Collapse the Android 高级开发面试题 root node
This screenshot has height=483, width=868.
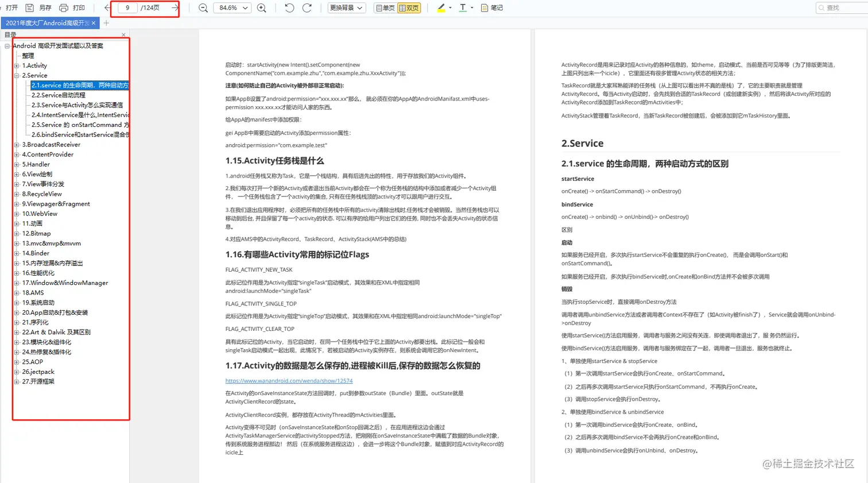tap(7, 46)
